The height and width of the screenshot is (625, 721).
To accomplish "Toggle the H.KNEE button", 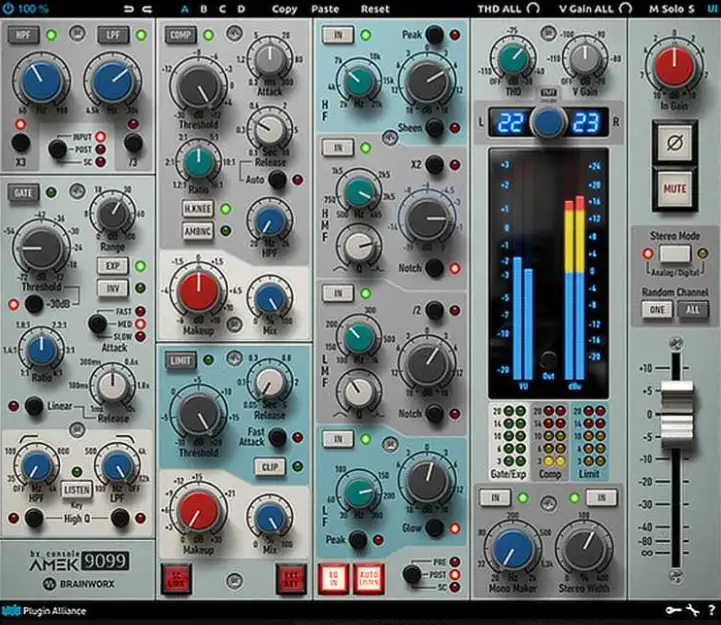I will (x=198, y=209).
